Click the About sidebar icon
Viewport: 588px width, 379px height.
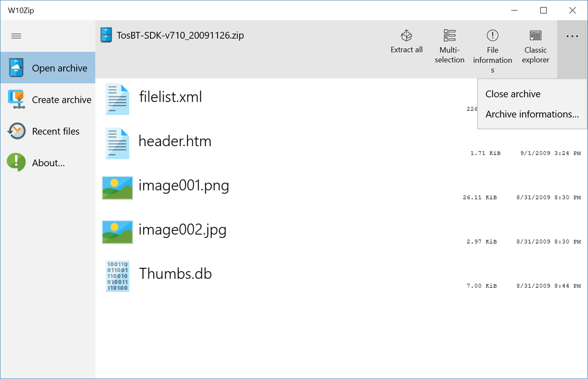tap(15, 162)
